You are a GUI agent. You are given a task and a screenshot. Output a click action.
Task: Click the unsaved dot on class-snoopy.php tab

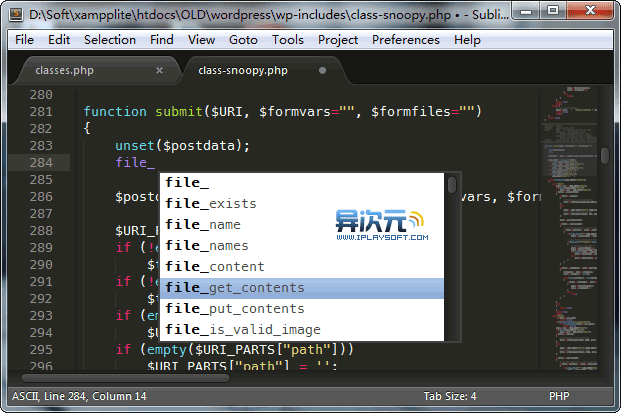[x=322, y=71]
